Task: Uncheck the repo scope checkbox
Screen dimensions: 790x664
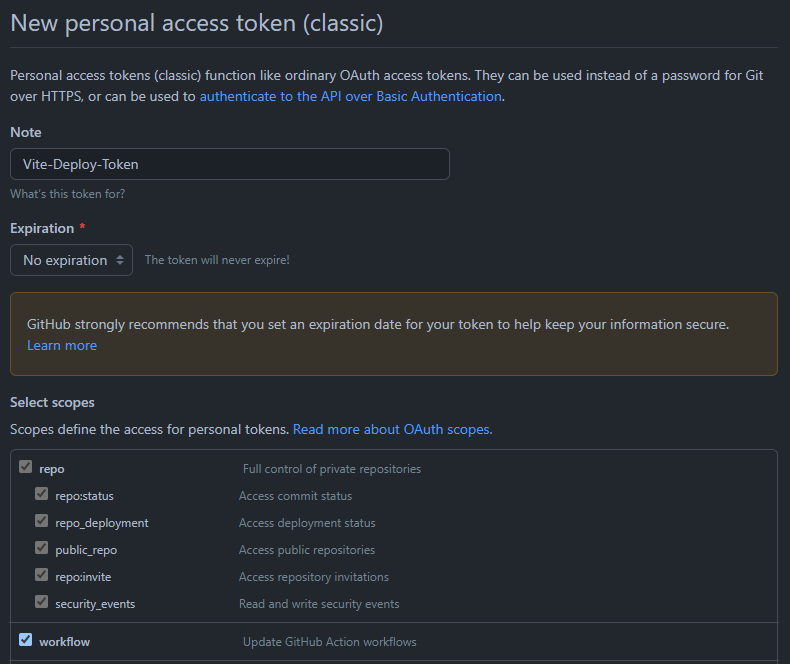Action: pos(26,467)
